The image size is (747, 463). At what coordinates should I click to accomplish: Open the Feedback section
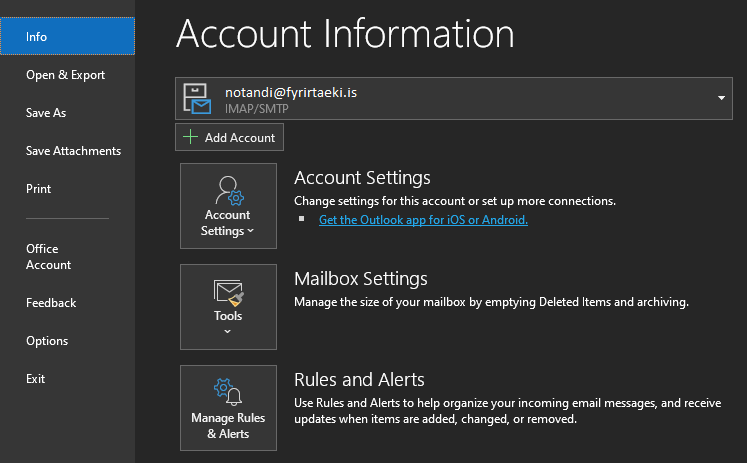pos(51,303)
